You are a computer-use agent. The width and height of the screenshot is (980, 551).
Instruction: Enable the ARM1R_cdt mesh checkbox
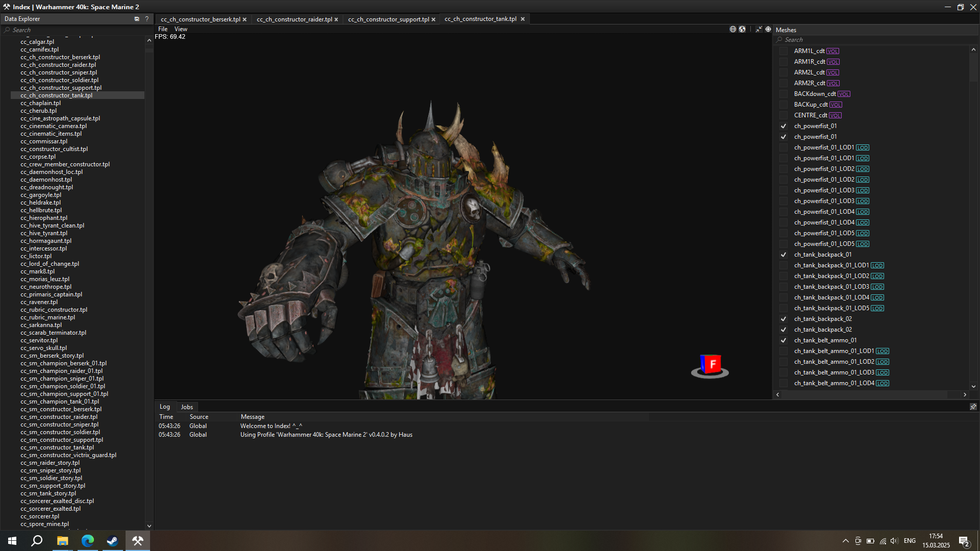[x=783, y=62]
